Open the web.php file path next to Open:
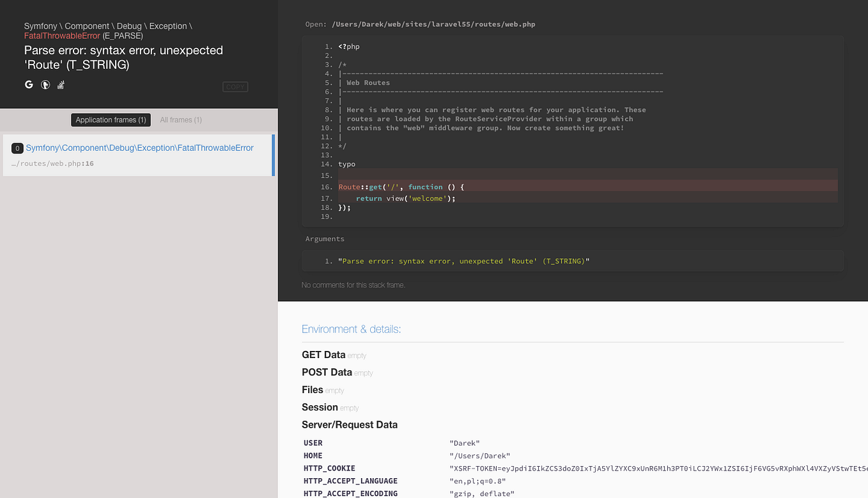Screen dimensions: 868x498 point(433,24)
